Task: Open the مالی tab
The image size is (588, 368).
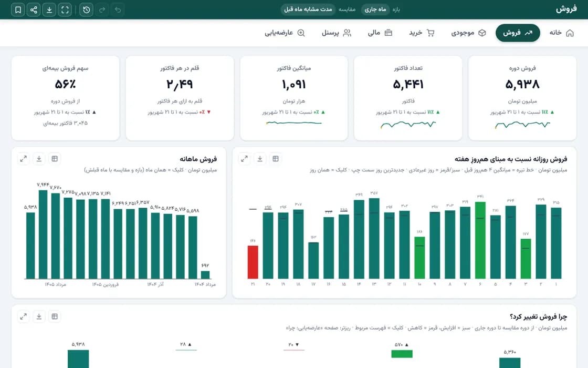Action: 380,33
